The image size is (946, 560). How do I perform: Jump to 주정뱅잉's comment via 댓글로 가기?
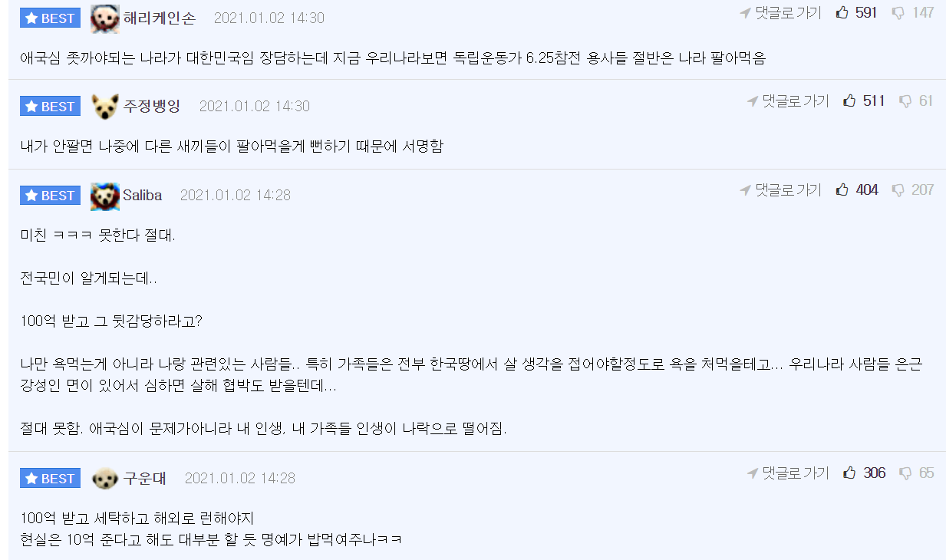pos(788,101)
